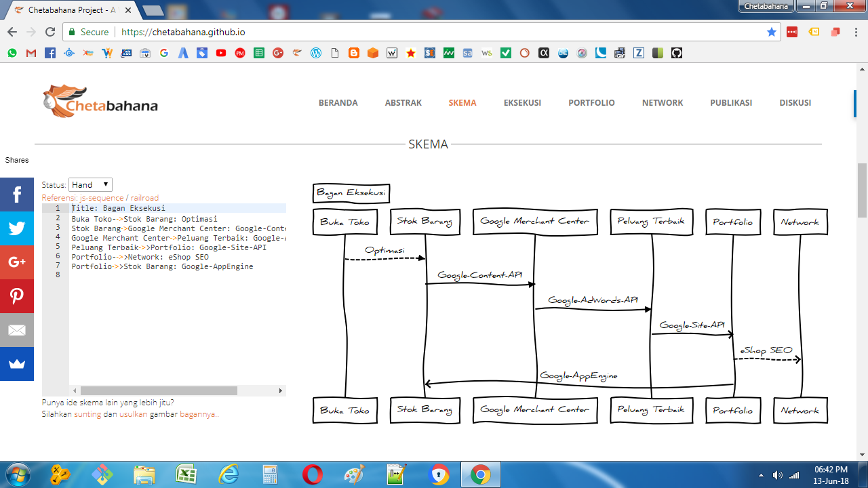Share page on Pinterest sidebar button
The width and height of the screenshot is (868, 488).
(17, 296)
